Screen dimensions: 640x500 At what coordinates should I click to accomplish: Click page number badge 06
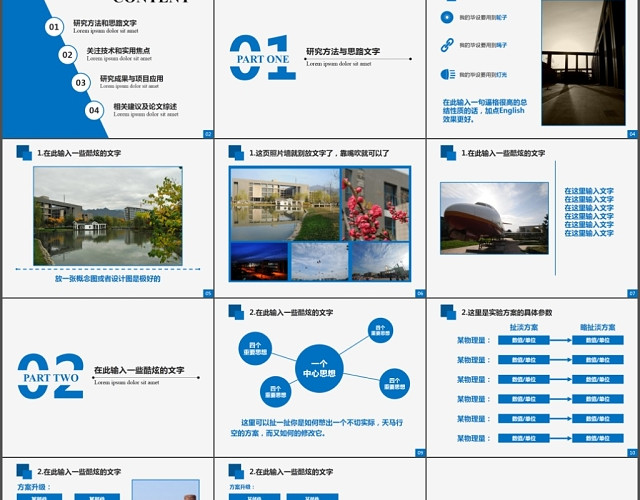(420, 293)
